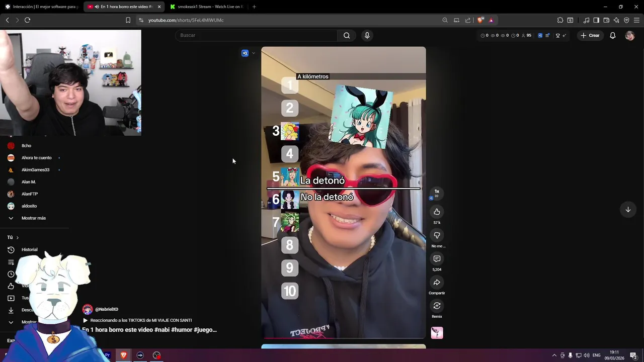Click the blue extension icon beside the short
The image size is (644, 362).
tap(245, 53)
